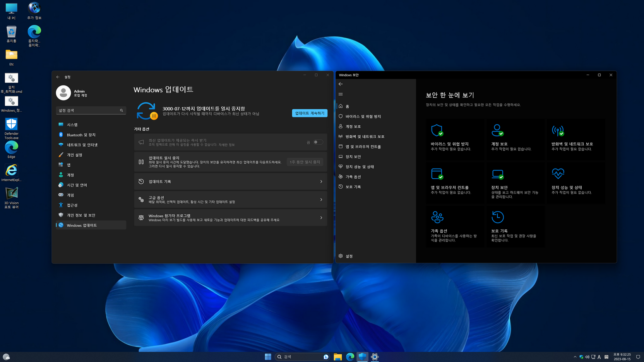This screenshot has width=644, height=362.
Task: Open 가족 옵션 sidebar item
Action: tap(375, 177)
